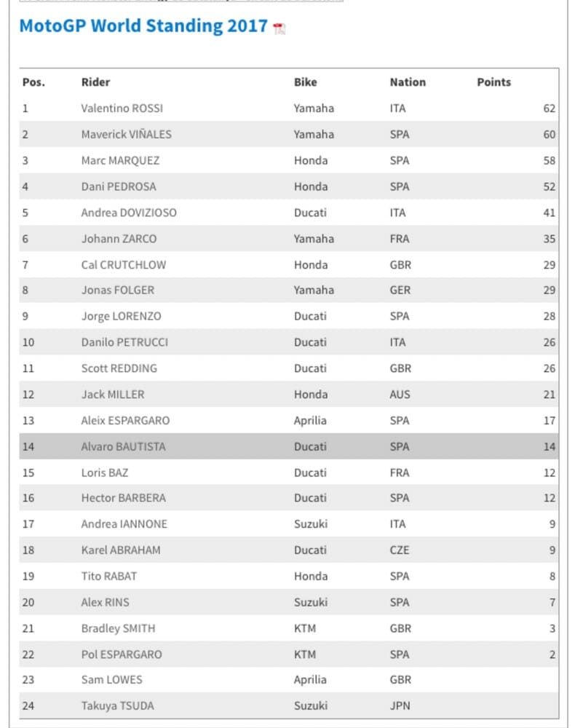This screenshot has width=575, height=728.
Task: Click the AUS nation cell for Jack MILLER
Action: [400, 395]
